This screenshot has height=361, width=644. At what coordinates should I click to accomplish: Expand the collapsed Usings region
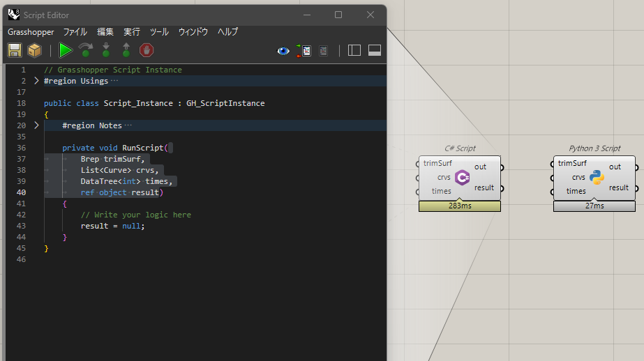coord(36,81)
